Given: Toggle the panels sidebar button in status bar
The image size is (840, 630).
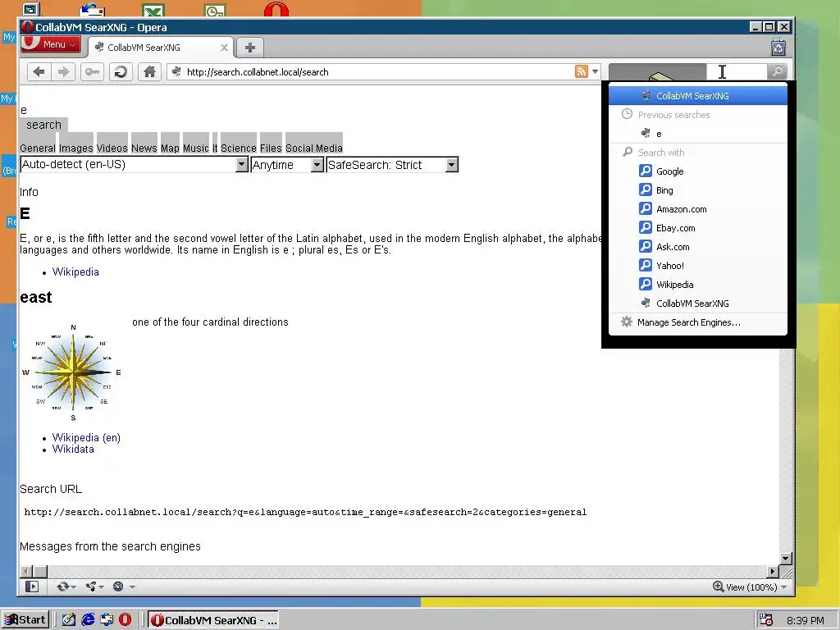Looking at the screenshot, I should coord(32,587).
